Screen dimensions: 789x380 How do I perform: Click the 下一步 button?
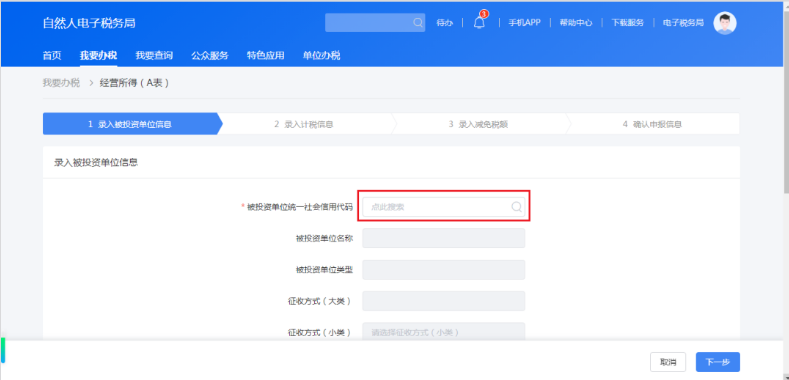[718, 362]
